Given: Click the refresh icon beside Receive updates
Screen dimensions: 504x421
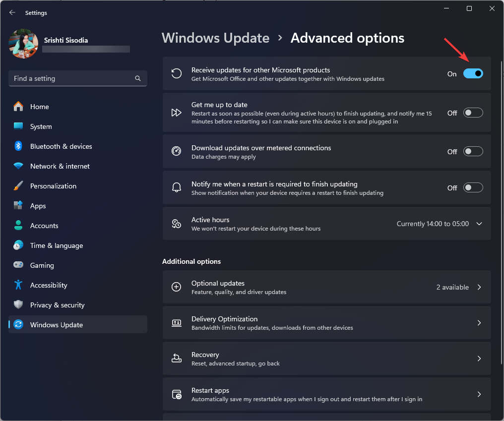Looking at the screenshot, I should point(177,73).
